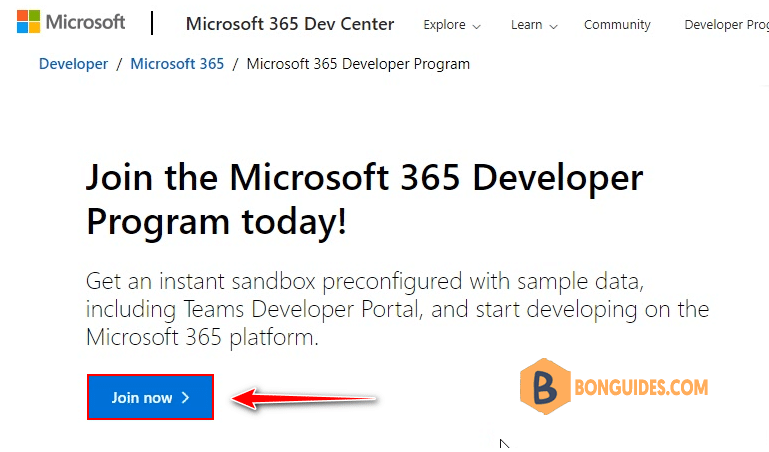Click the Microsoft 365 Developer Program breadcrumb
This screenshot has height=452, width=769.
(358, 64)
